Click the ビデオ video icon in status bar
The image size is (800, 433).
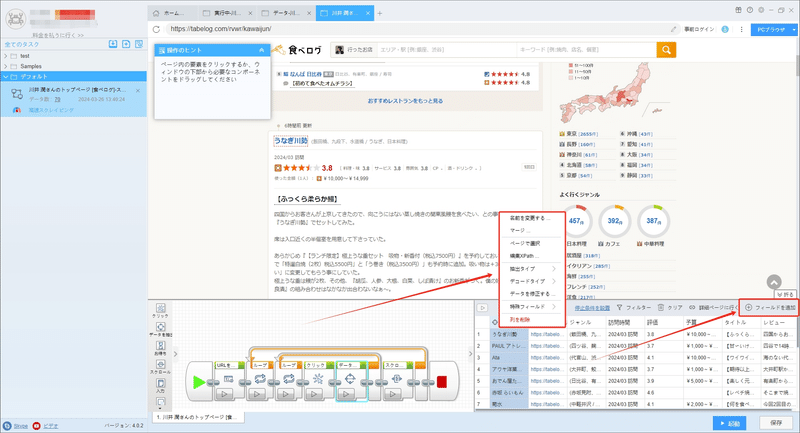click(x=36, y=425)
